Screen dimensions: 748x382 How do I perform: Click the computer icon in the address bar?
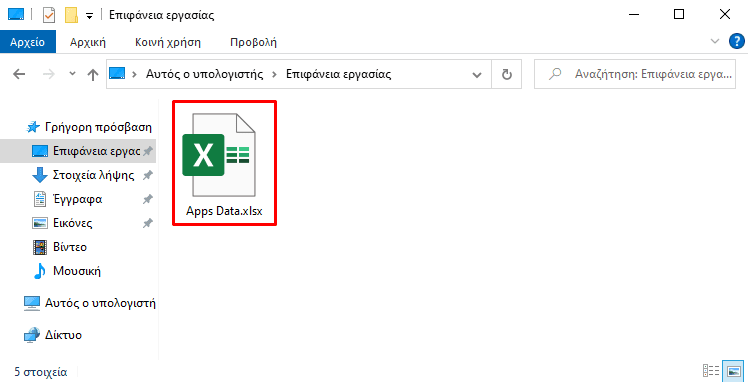pos(117,74)
